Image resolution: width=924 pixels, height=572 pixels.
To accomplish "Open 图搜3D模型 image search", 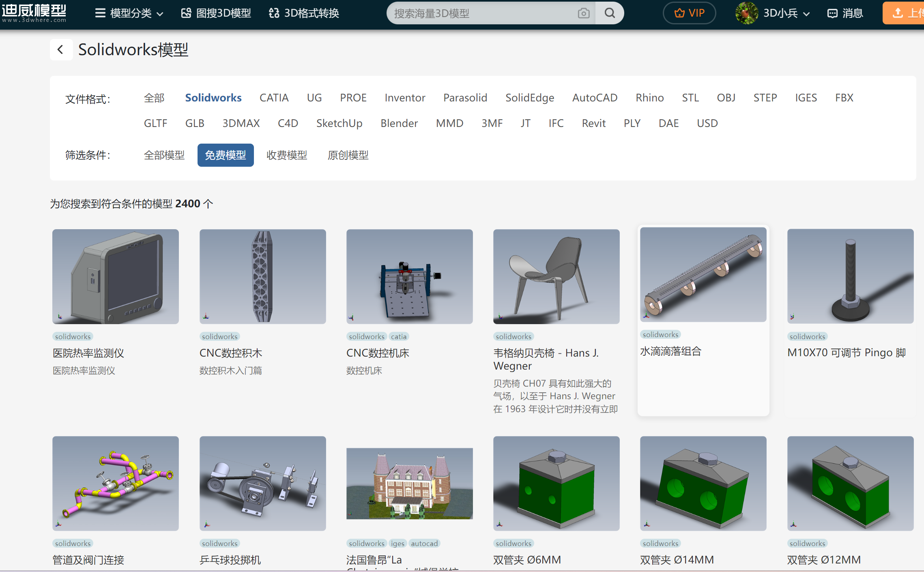I will coord(216,13).
